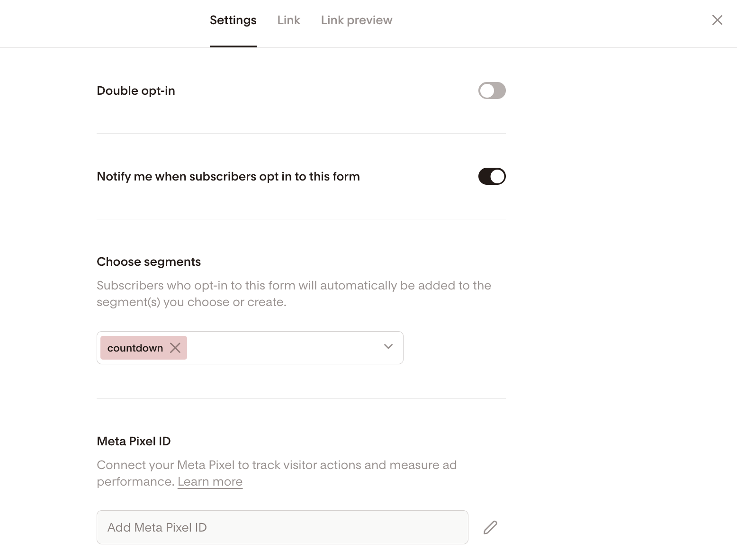Viewport: 737px width, 560px height.
Task: Expand the segments dropdown chevron
Action: (388, 347)
